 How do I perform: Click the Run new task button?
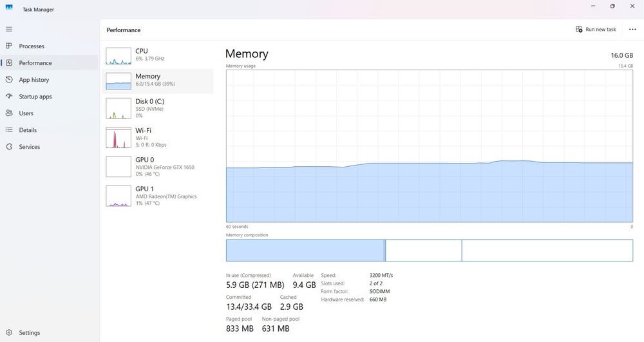click(596, 30)
